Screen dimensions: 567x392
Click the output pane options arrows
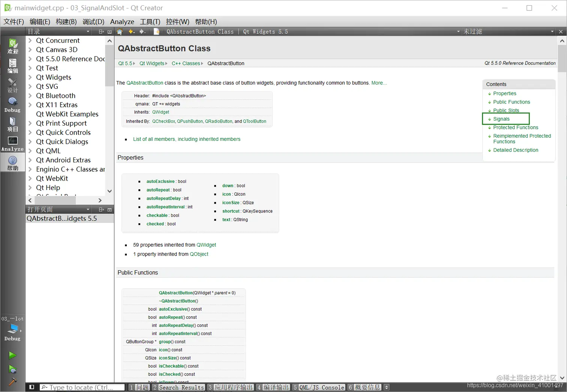pyautogui.click(x=387, y=388)
